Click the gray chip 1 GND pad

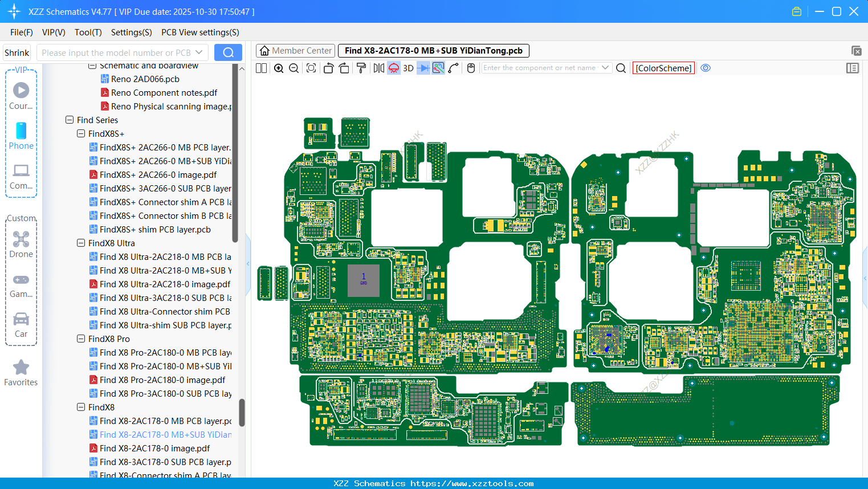tap(364, 280)
